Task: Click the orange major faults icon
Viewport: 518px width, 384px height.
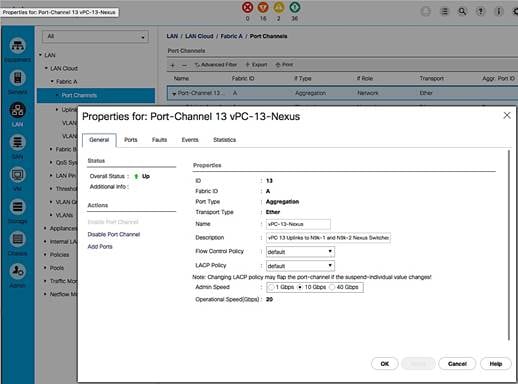Action: (263, 7)
